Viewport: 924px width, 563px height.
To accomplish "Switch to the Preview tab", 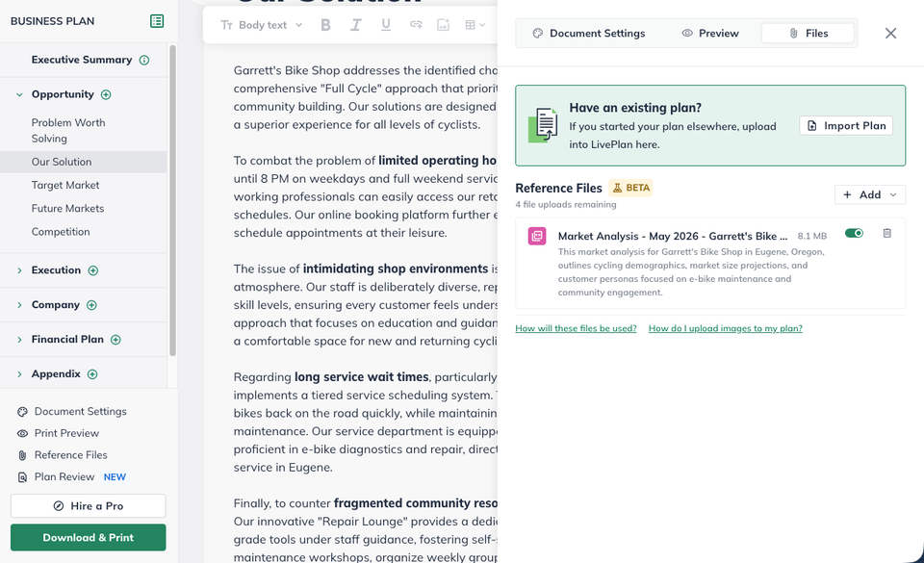I will point(710,34).
